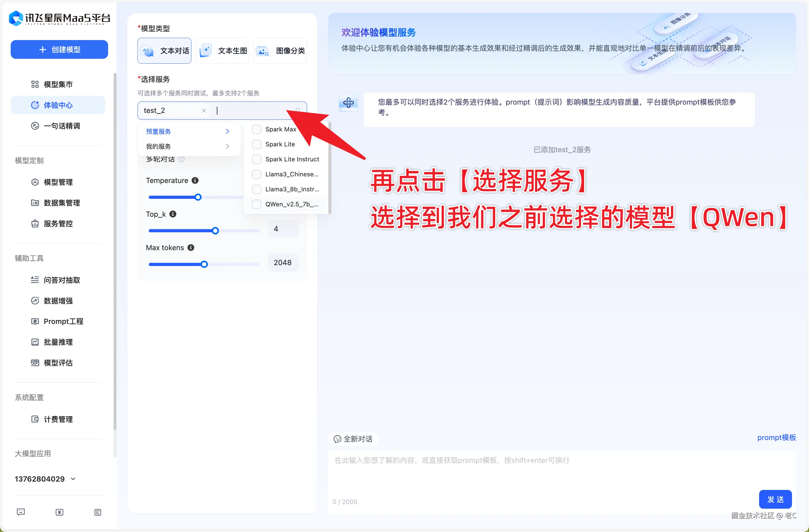The image size is (809, 532).
Task: Select the QWen_v2.5_7b checkbox
Action: pyautogui.click(x=256, y=204)
